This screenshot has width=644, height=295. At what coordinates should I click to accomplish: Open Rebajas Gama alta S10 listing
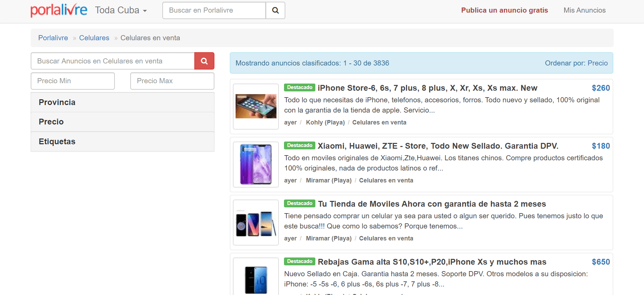[x=432, y=262]
